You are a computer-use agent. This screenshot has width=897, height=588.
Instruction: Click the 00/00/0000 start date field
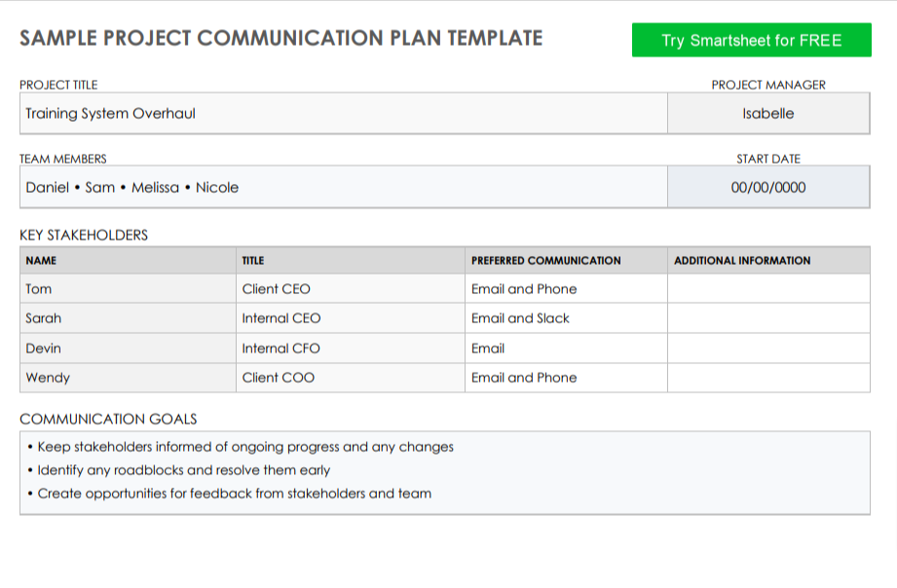coord(767,187)
